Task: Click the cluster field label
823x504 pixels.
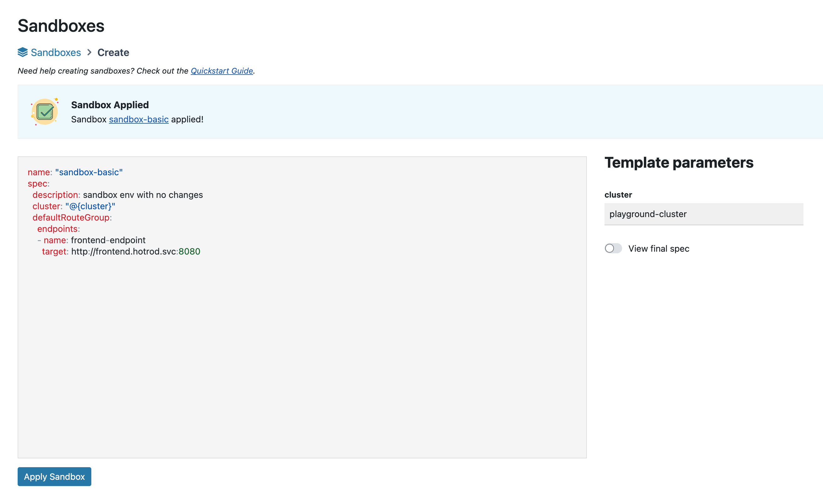Action: [618, 195]
